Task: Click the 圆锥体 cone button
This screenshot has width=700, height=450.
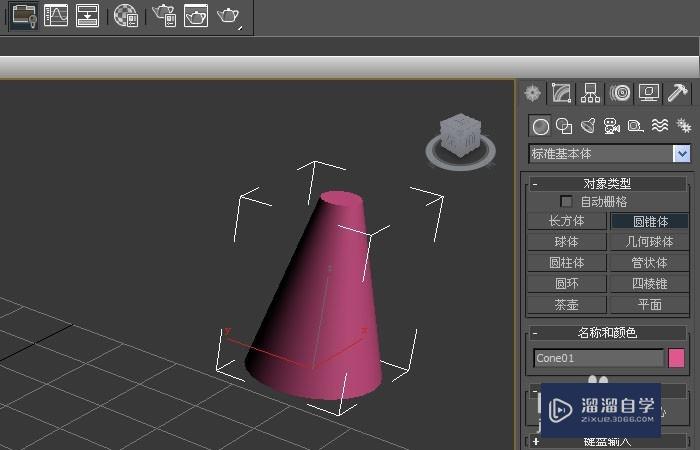Action: (x=650, y=221)
